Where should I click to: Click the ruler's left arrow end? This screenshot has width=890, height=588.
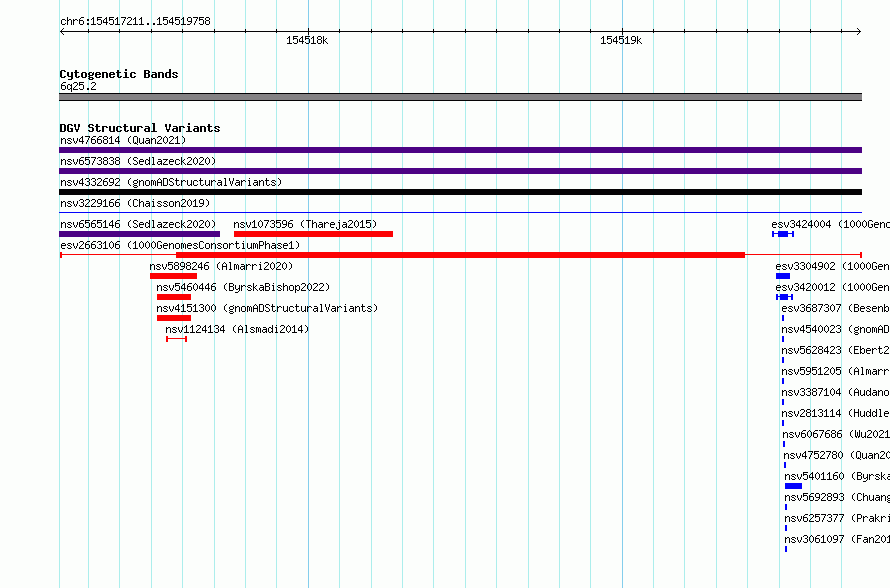(x=62, y=31)
